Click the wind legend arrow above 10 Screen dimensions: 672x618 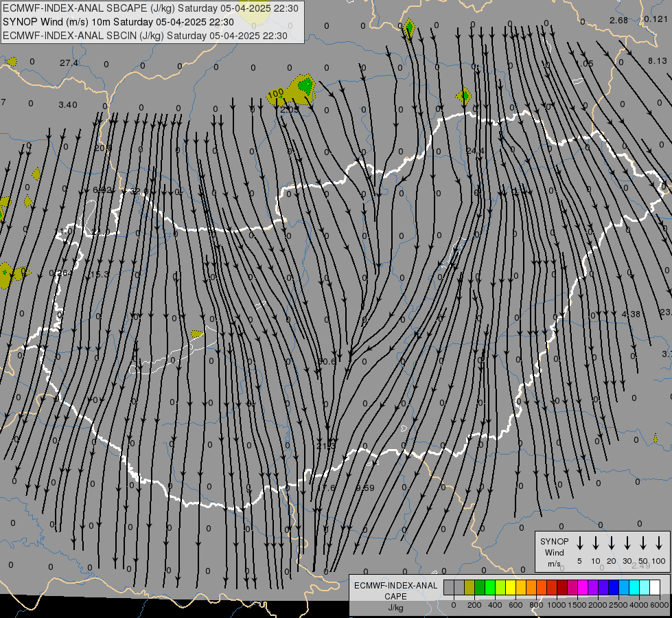coord(595,542)
